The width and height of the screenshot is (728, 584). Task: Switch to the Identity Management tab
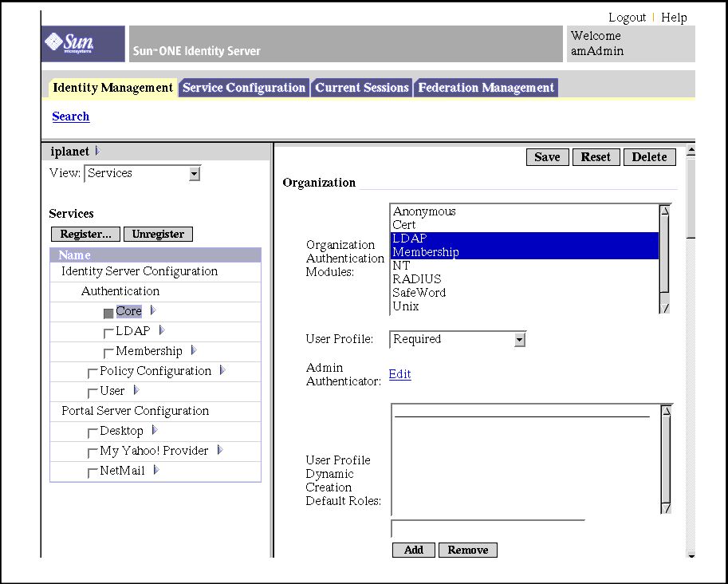[112, 88]
